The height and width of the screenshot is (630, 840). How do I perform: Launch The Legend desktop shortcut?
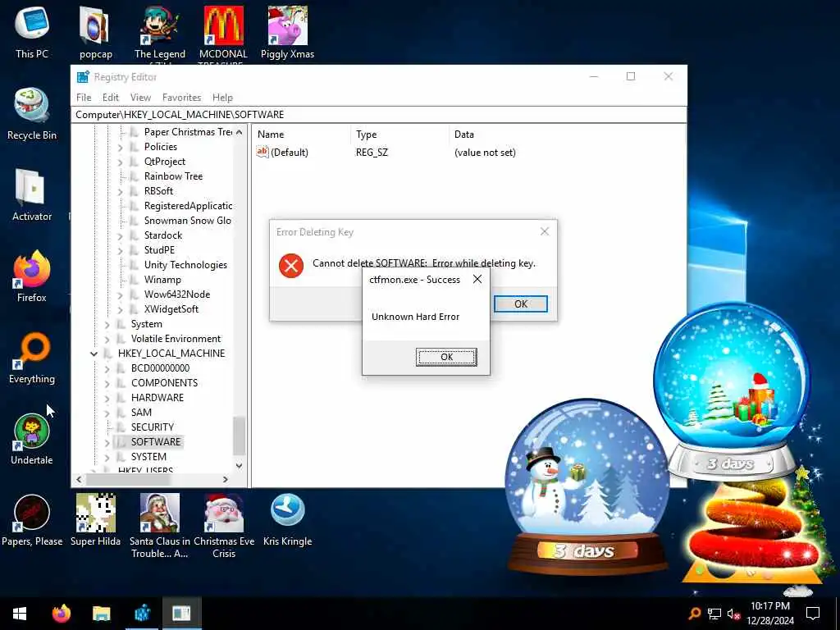(160, 32)
